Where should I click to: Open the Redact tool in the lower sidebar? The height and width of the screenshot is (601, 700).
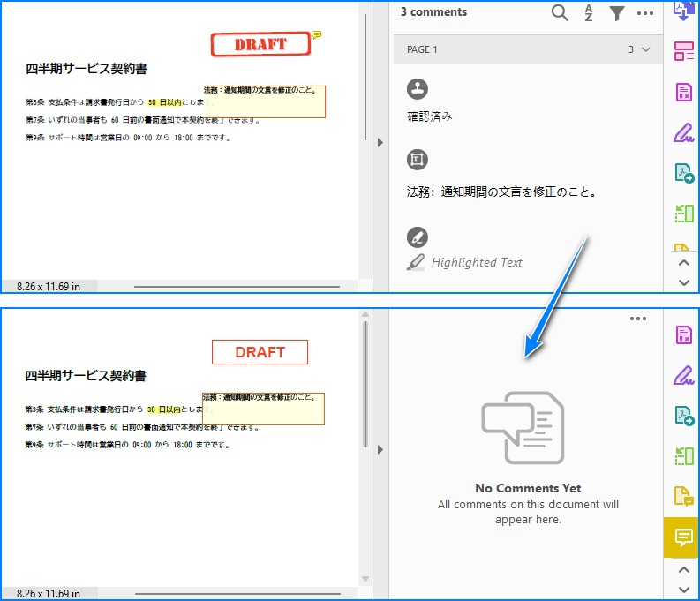tap(683, 334)
